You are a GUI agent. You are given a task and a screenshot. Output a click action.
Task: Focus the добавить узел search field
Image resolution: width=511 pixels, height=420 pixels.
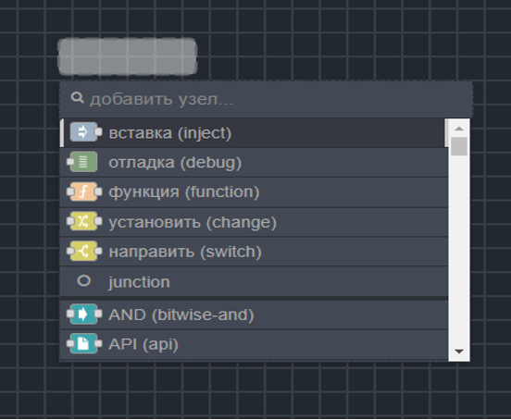click(x=266, y=99)
